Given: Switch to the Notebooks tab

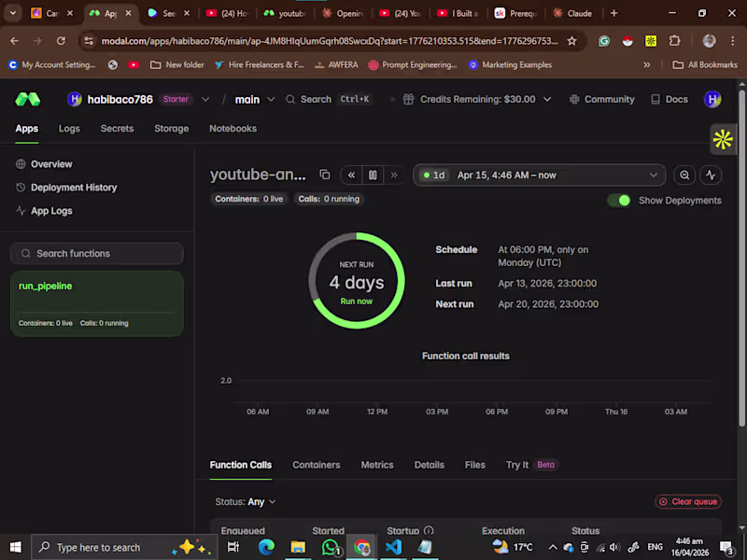Looking at the screenshot, I should click(x=233, y=129).
